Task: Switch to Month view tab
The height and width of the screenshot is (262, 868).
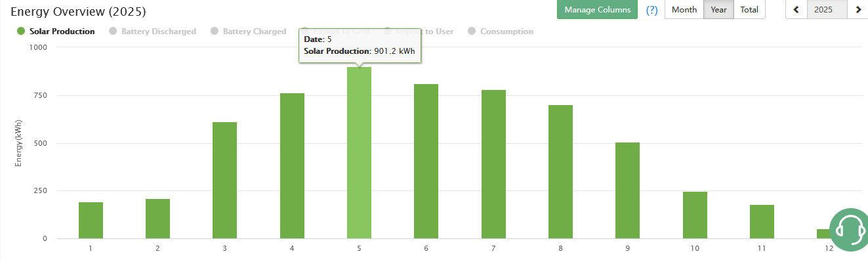Action: point(684,10)
